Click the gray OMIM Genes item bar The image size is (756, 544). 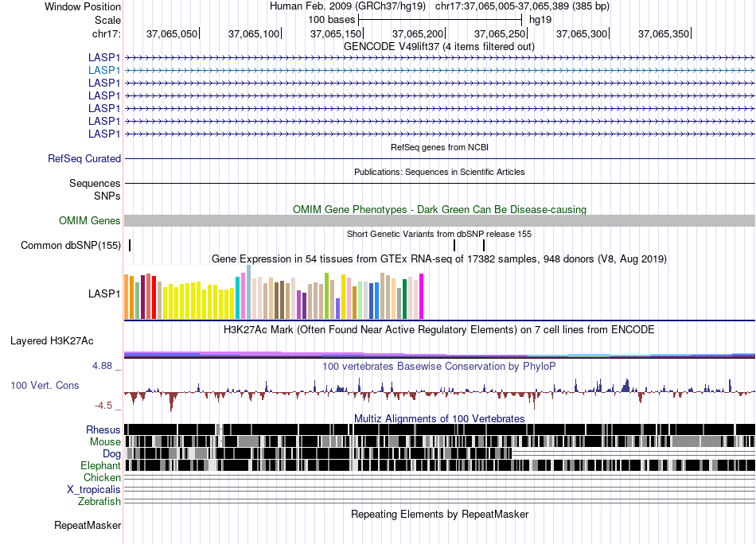pos(439,220)
